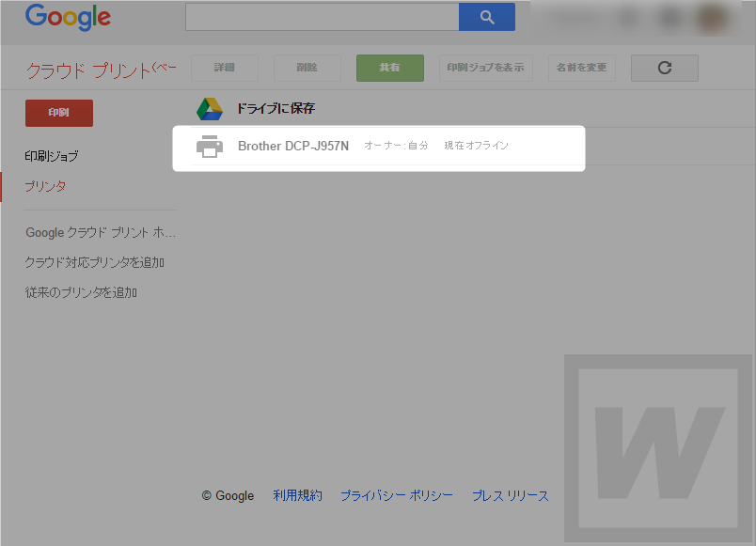Click クラウド対応プリンタを追加 link
Screen dimensions: 756x546
click(x=94, y=262)
